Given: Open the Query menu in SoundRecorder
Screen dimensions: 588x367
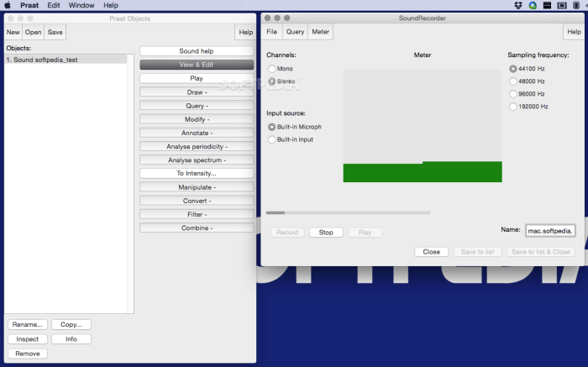Looking at the screenshot, I should pyautogui.click(x=295, y=32).
